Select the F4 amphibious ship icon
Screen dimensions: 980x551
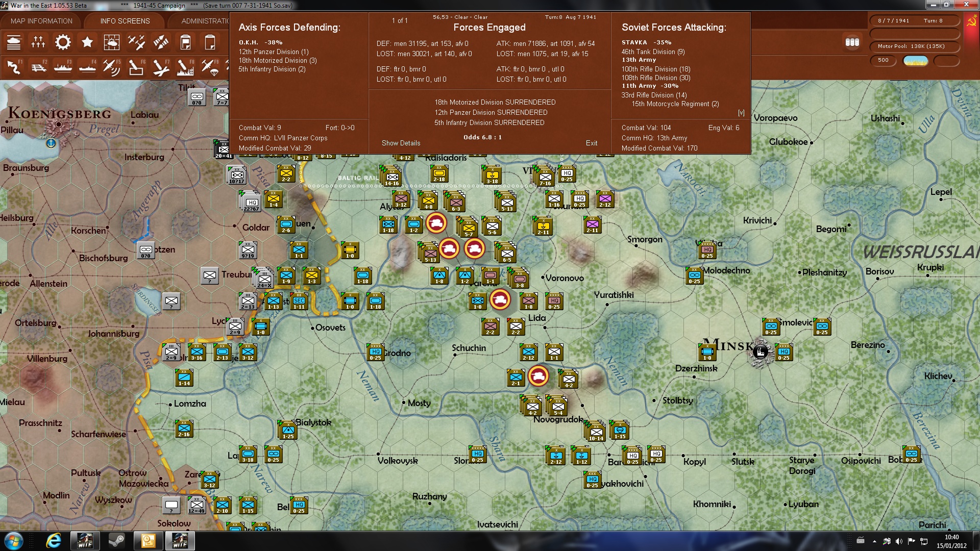(x=87, y=67)
